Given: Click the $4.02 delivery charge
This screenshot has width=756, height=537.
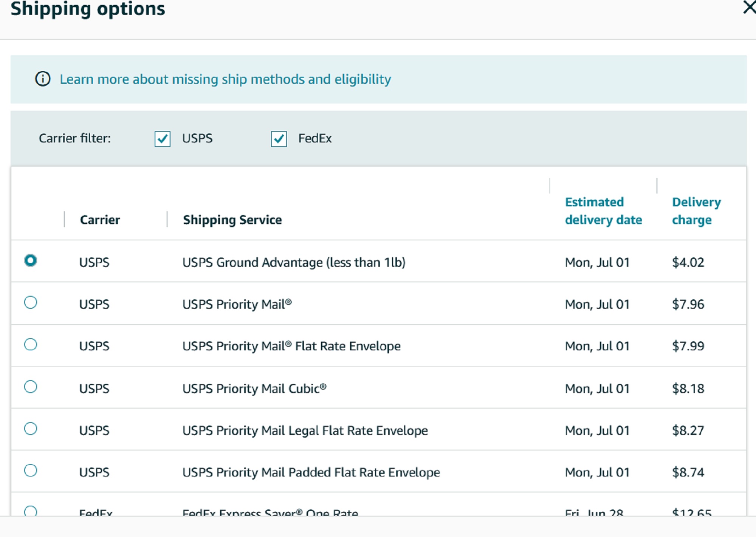Looking at the screenshot, I should (x=688, y=262).
